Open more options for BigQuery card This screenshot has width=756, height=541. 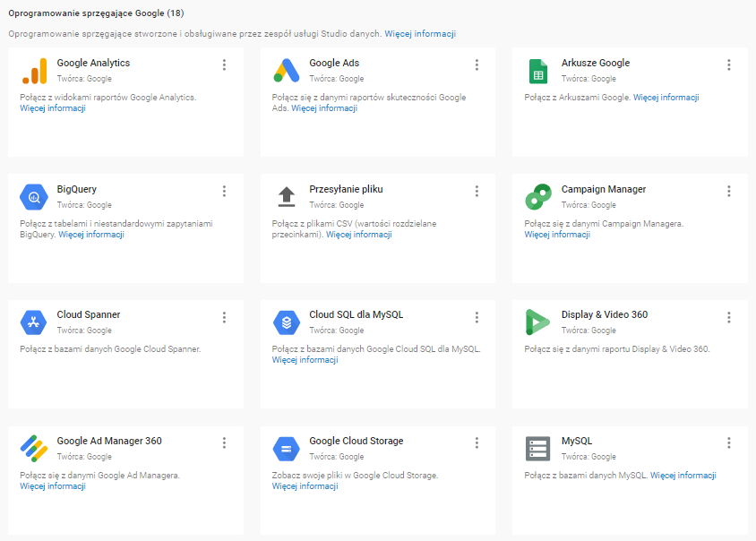point(224,191)
